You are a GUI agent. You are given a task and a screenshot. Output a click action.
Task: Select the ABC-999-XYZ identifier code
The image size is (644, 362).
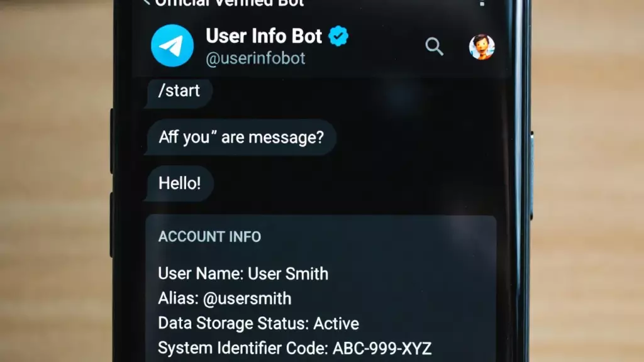coord(382,348)
